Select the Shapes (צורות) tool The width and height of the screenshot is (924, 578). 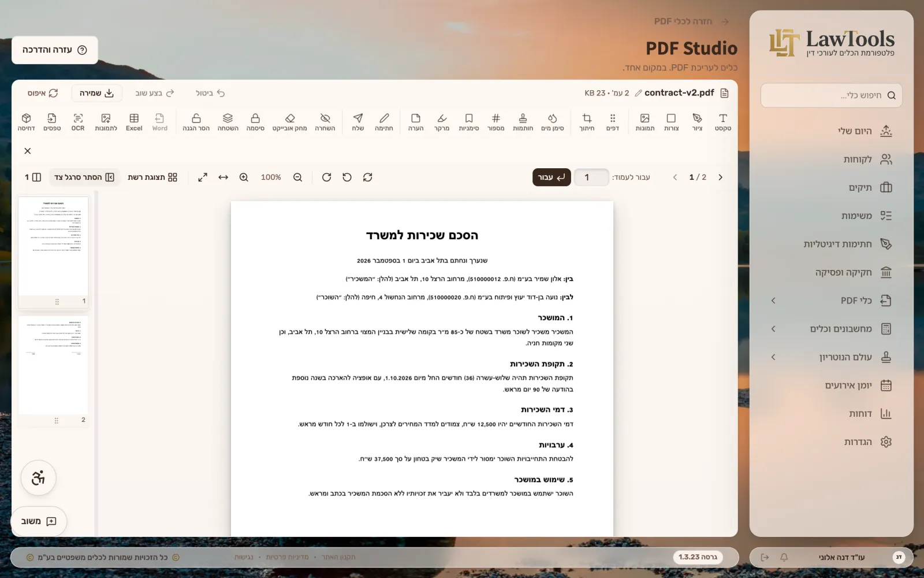click(x=671, y=122)
